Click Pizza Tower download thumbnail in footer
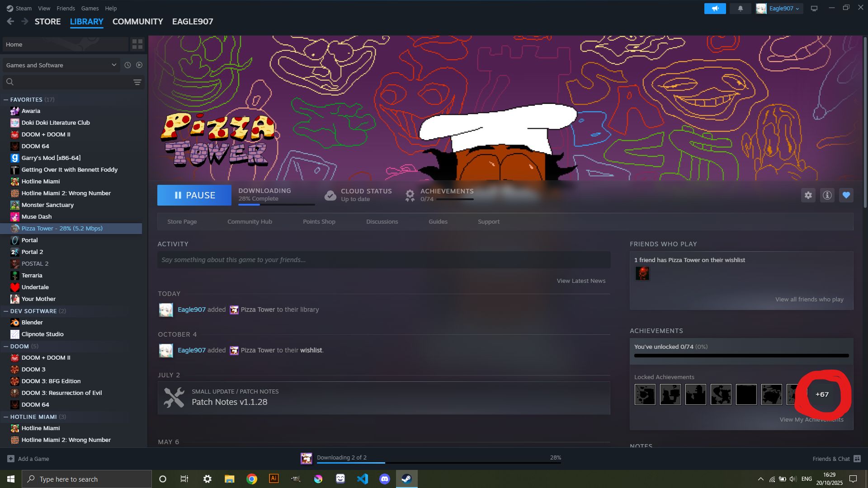868x488 pixels. 307,459
